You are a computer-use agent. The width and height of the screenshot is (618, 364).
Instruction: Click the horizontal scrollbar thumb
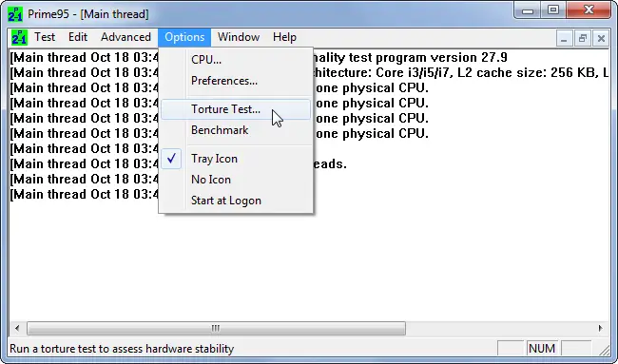coord(216,328)
